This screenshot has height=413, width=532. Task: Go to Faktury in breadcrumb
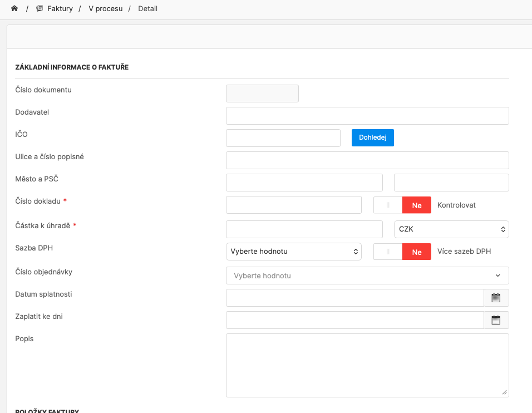pyautogui.click(x=60, y=9)
